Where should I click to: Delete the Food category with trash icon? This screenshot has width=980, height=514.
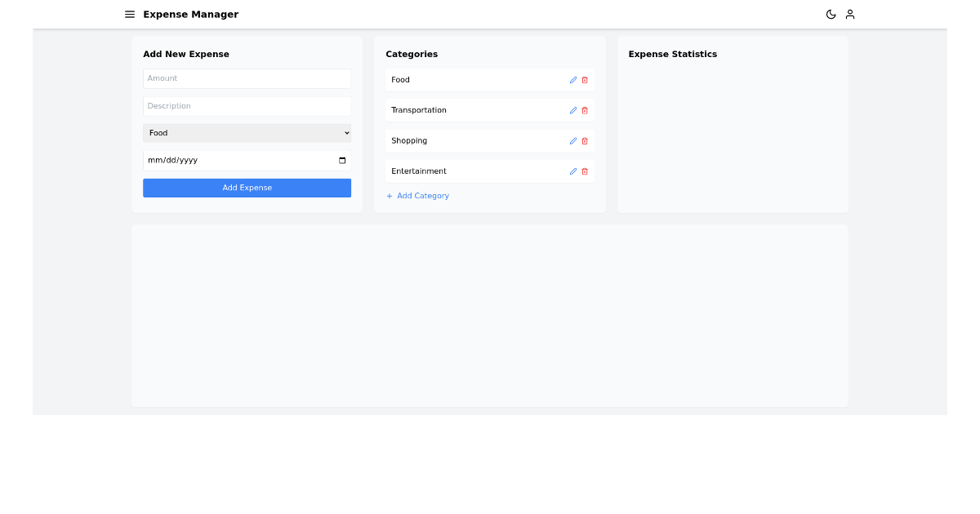click(x=585, y=79)
